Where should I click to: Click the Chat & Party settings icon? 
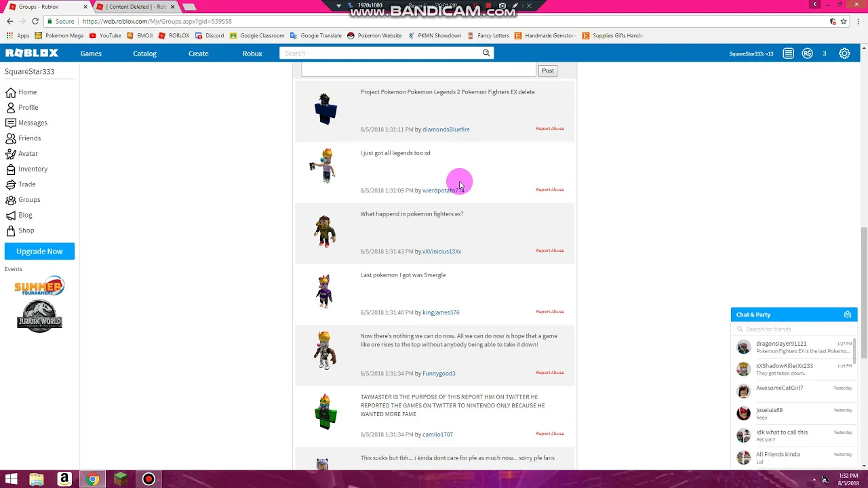click(x=847, y=314)
